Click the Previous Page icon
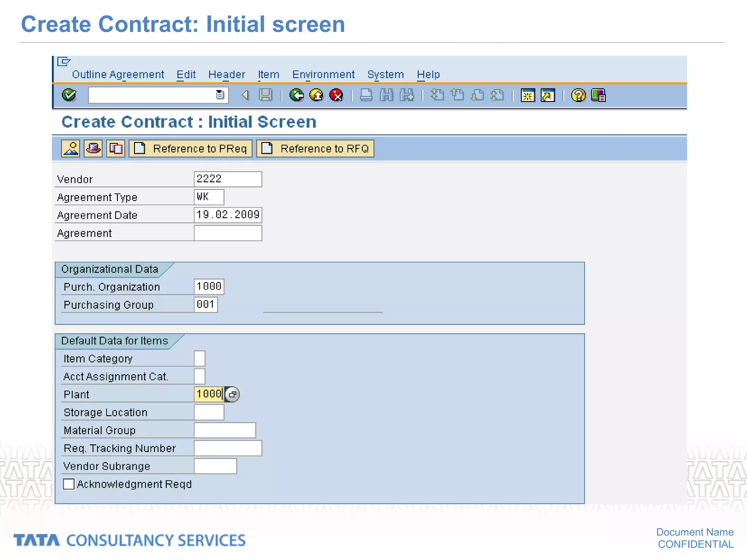The width and height of the screenshot is (747, 560). [457, 95]
